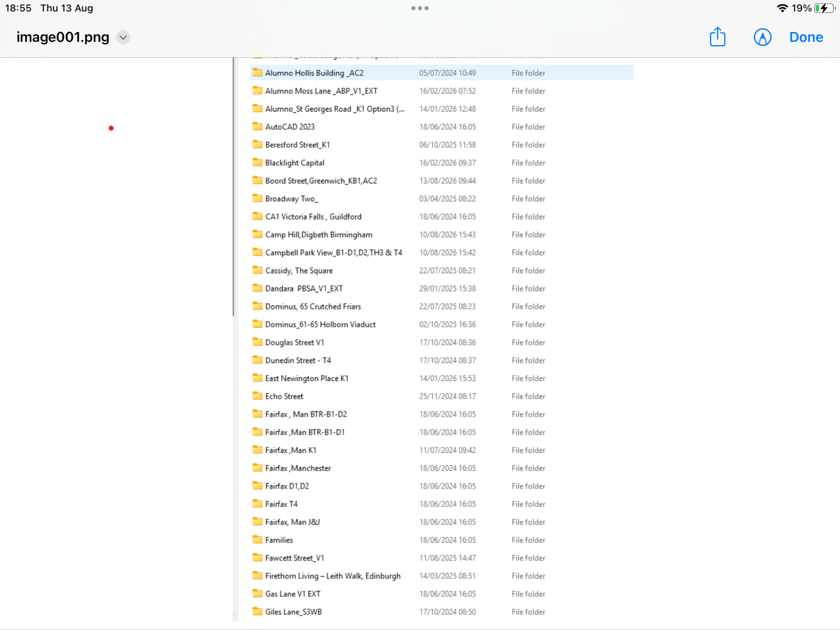Click folder icon of Dunedin Street - T4

point(258,360)
